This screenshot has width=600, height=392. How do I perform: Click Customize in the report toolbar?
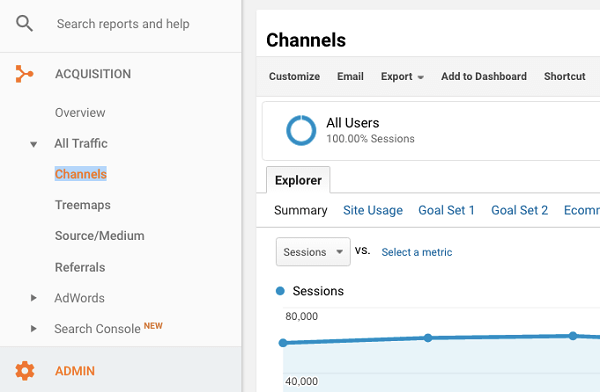pyautogui.click(x=294, y=76)
